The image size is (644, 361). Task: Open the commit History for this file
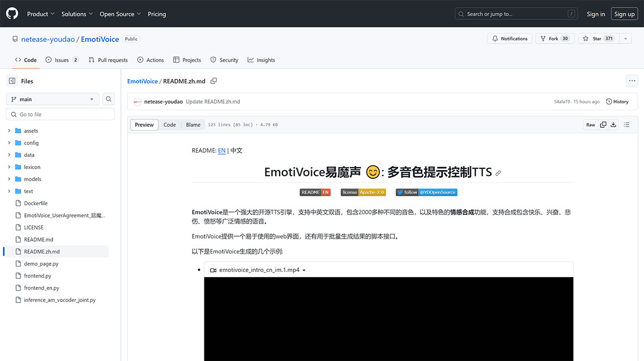[x=617, y=101]
